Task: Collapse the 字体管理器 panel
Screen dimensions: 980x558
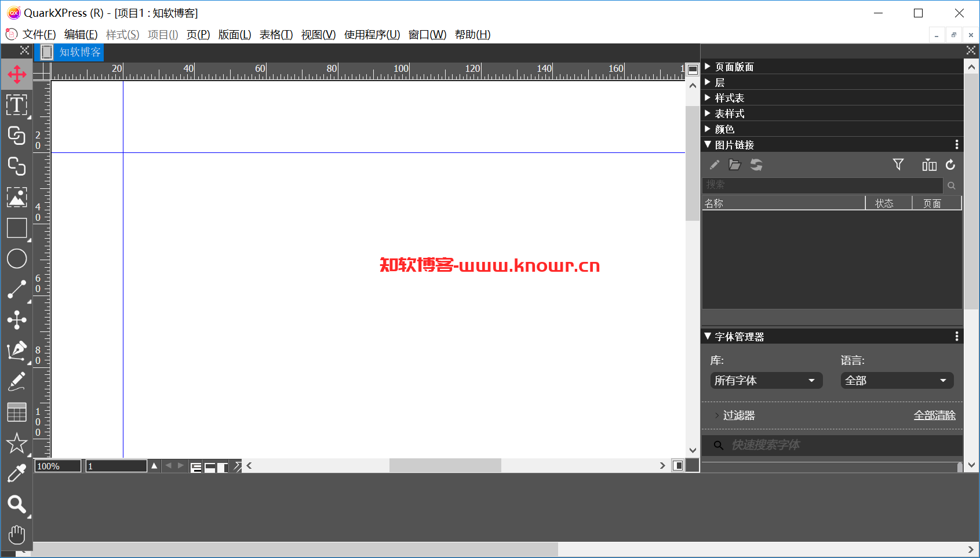Action: (708, 336)
